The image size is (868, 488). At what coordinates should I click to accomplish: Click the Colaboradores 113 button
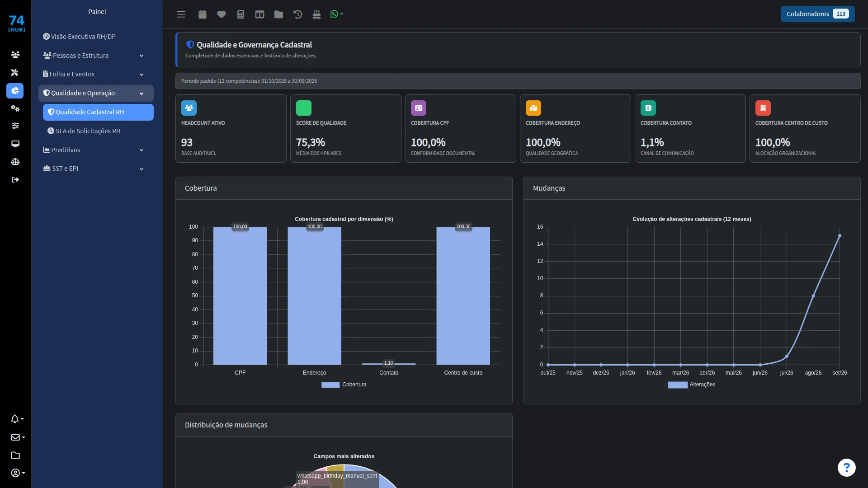817,14
